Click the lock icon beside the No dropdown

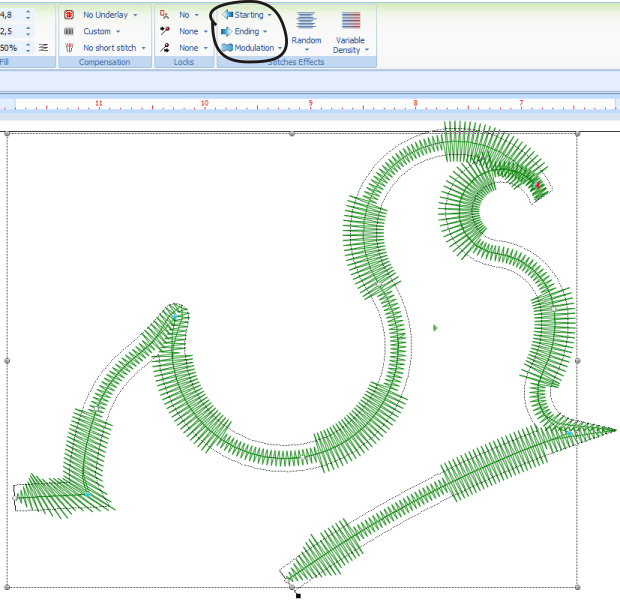pyautogui.click(x=164, y=15)
